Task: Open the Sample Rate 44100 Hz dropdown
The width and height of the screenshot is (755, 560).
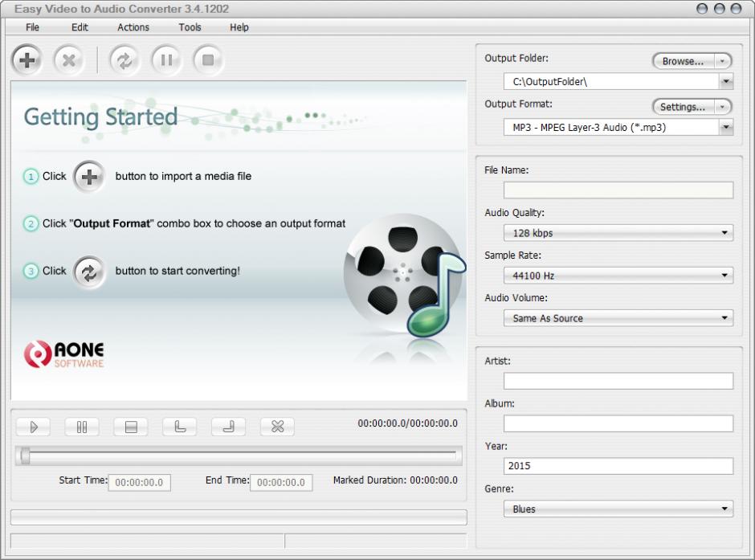Action: coord(618,276)
